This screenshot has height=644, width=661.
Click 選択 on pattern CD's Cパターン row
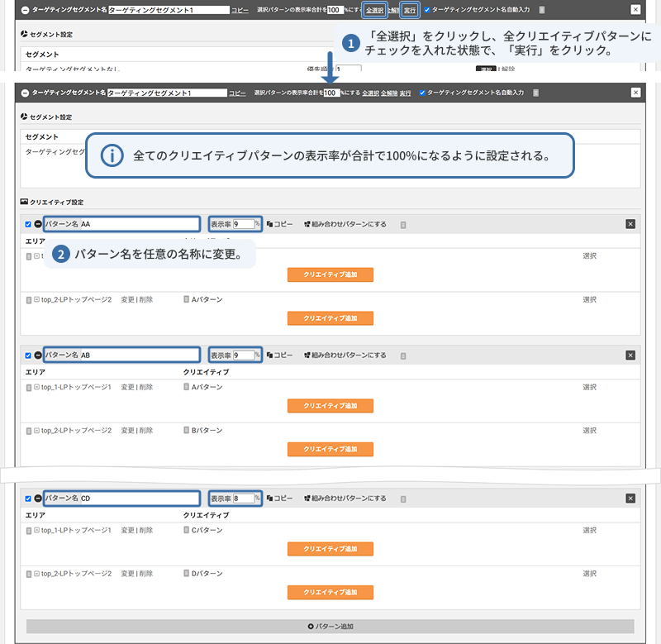click(589, 530)
